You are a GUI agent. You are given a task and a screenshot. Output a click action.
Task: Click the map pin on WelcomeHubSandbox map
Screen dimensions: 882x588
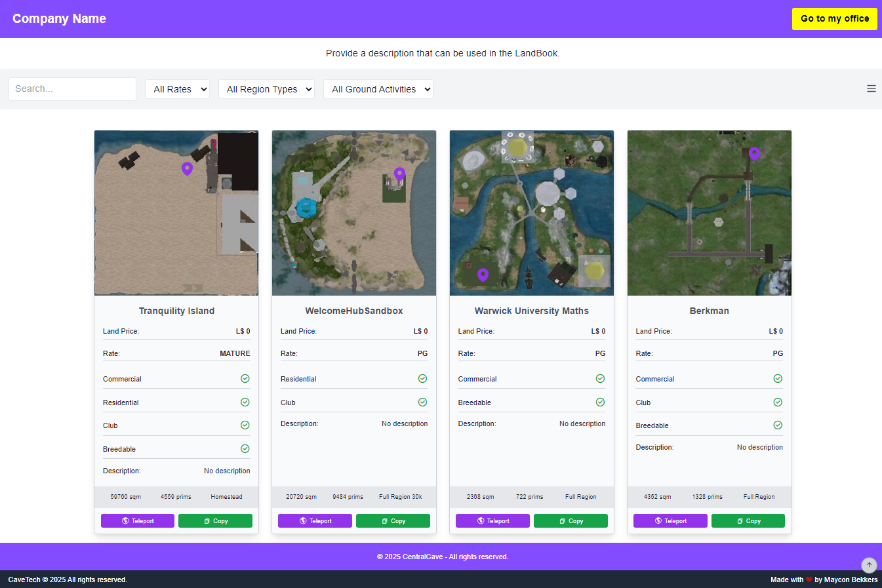[x=399, y=174]
